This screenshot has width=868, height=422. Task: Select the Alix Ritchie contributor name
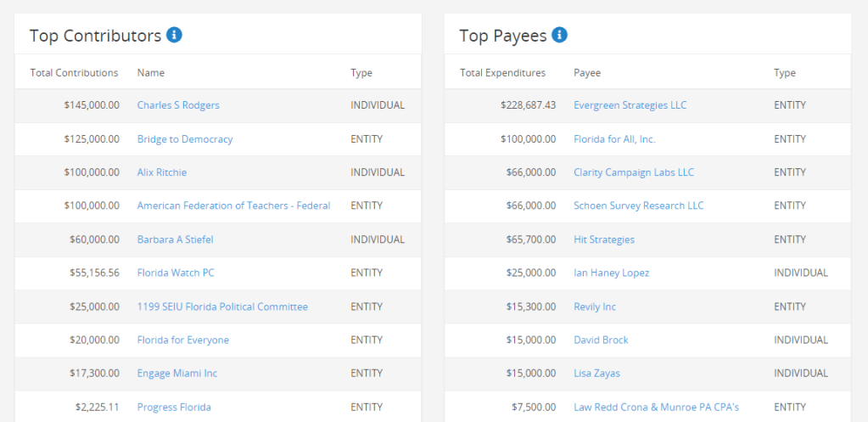(x=162, y=172)
